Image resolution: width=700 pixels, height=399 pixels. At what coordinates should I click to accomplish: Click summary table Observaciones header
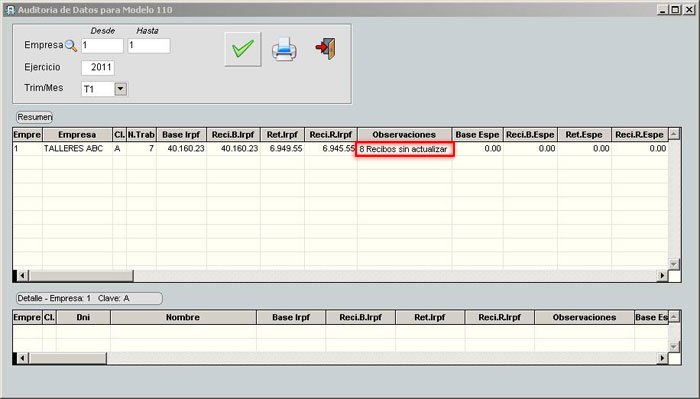(x=404, y=134)
